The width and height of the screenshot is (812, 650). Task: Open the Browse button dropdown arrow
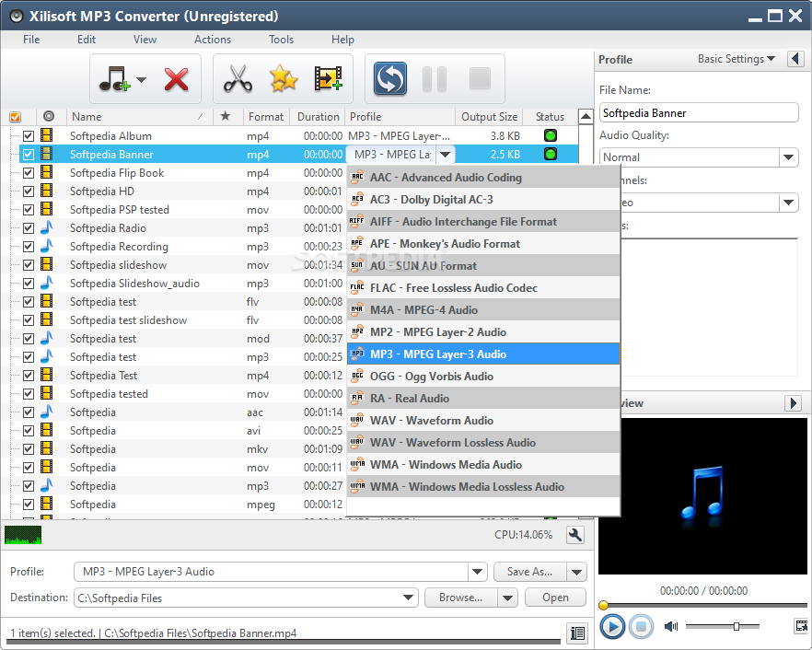click(507, 598)
